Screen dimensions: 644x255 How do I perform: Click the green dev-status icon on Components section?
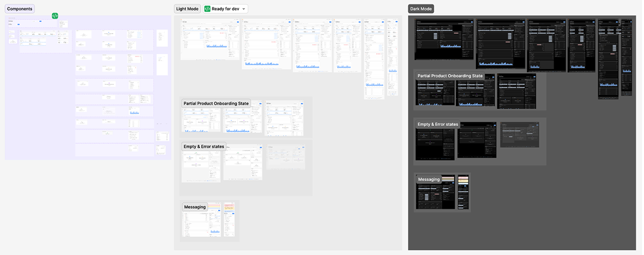55,16
